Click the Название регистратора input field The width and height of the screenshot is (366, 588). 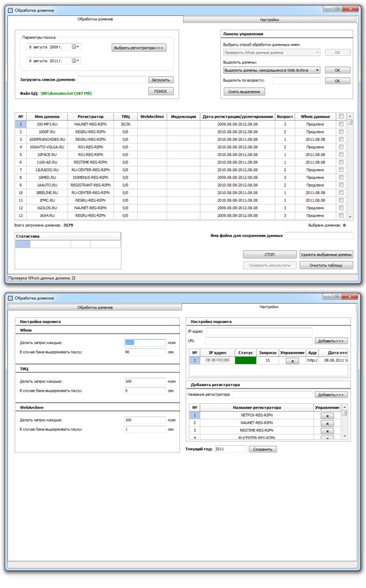[x=272, y=395]
